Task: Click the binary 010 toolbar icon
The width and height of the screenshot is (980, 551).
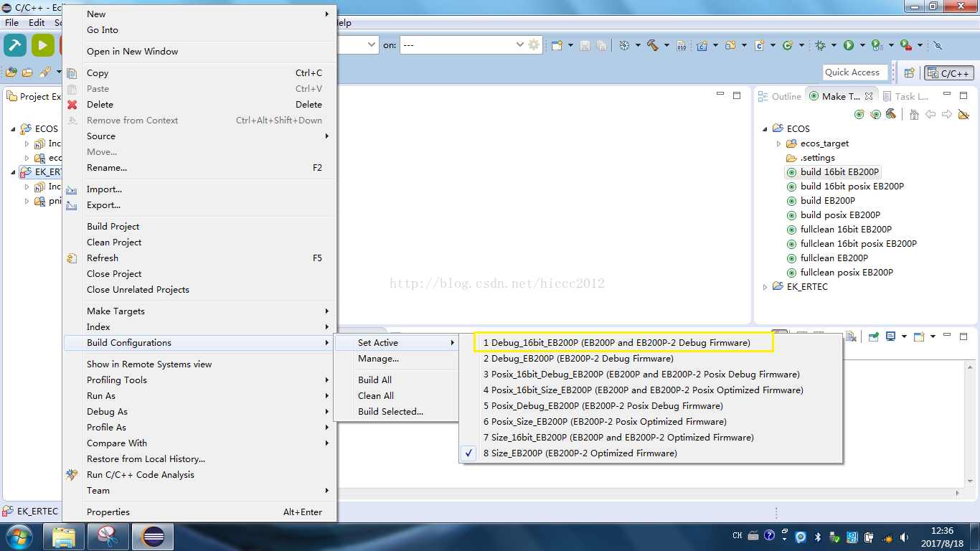Action: pos(681,45)
